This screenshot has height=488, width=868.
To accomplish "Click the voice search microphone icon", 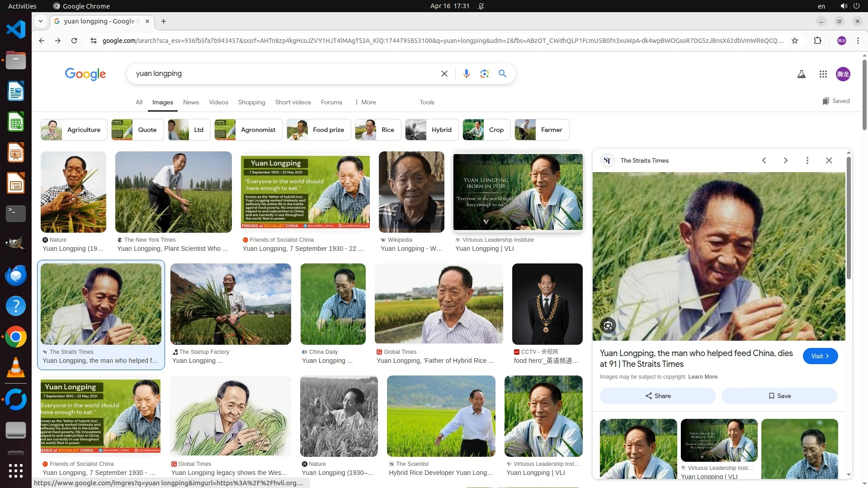I will pyautogui.click(x=466, y=74).
